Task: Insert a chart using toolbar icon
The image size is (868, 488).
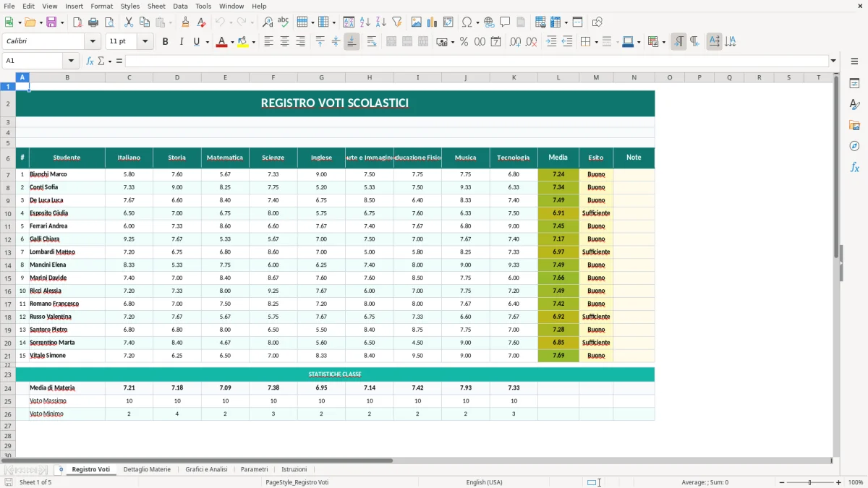Action: pyautogui.click(x=433, y=22)
